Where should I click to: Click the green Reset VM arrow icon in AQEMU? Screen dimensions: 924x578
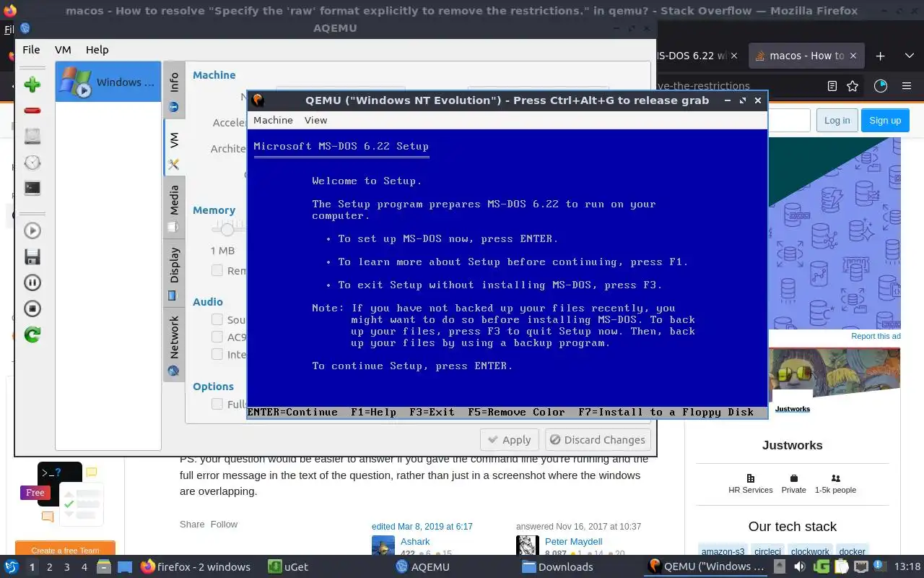32,335
